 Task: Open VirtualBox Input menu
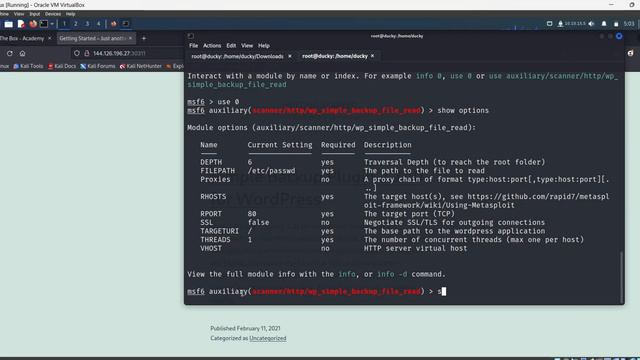point(34,14)
